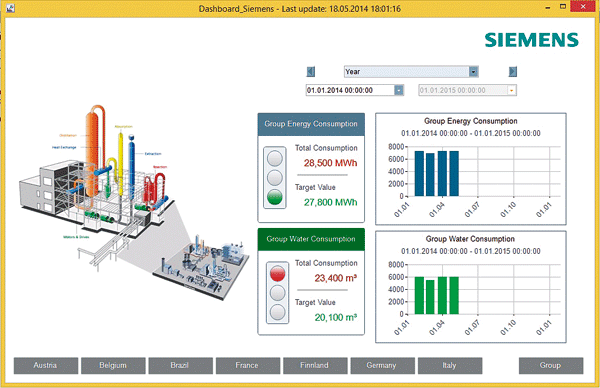Click the Group Water Consumption panel header

(311, 240)
